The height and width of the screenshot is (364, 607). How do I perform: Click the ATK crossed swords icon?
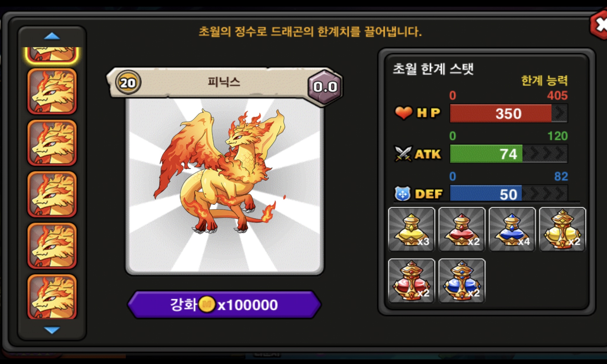pos(403,153)
